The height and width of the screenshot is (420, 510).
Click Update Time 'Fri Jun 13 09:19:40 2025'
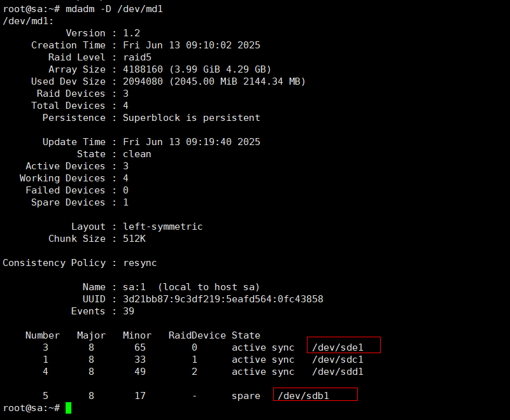pos(192,142)
